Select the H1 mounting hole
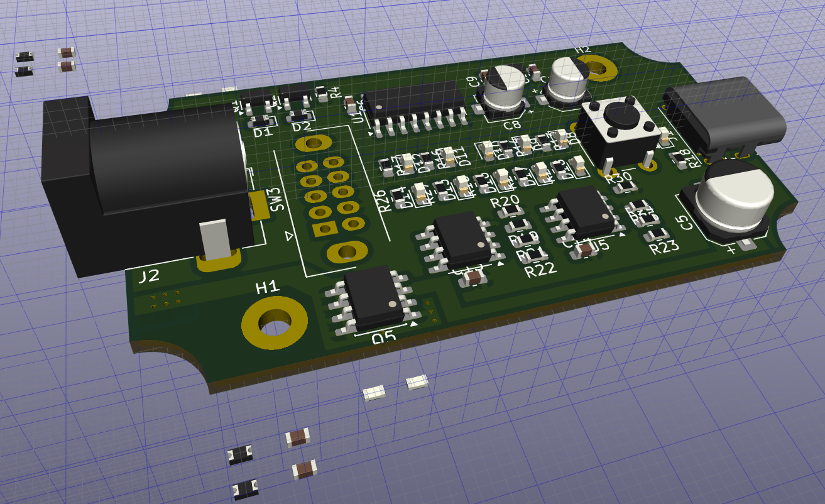 (x=275, y=324)
